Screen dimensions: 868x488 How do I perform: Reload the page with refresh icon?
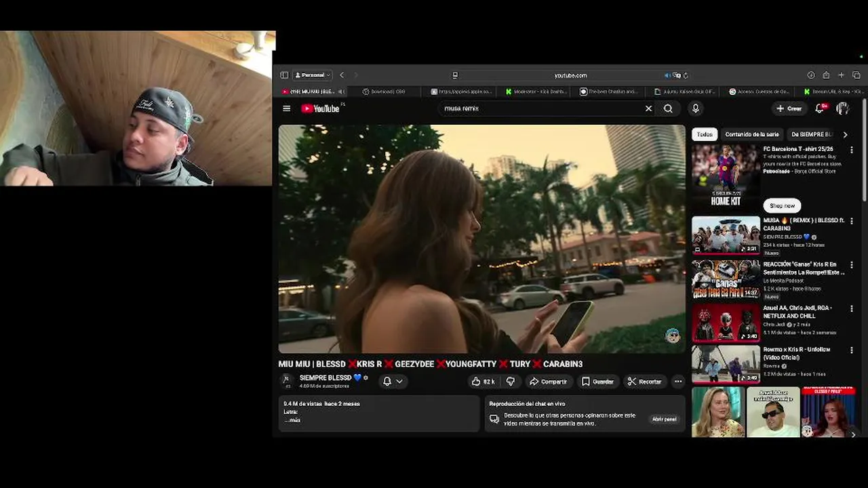coord(686,75)
